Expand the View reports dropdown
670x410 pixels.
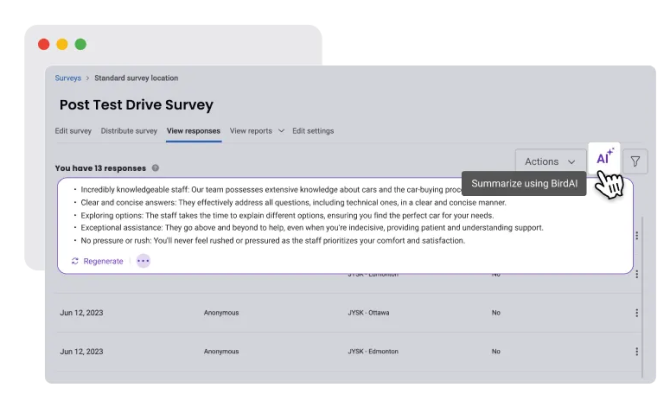[x=251, y=131]
